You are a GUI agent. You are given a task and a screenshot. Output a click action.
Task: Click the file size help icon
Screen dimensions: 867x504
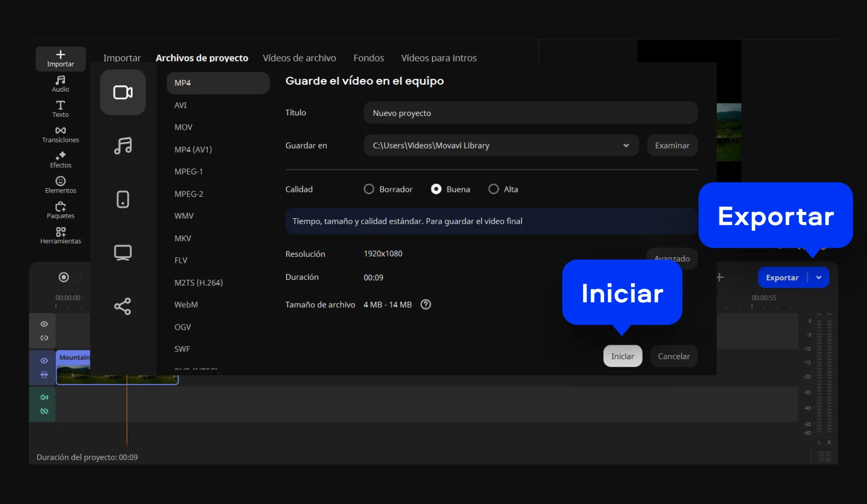click(x=426, y=305)
